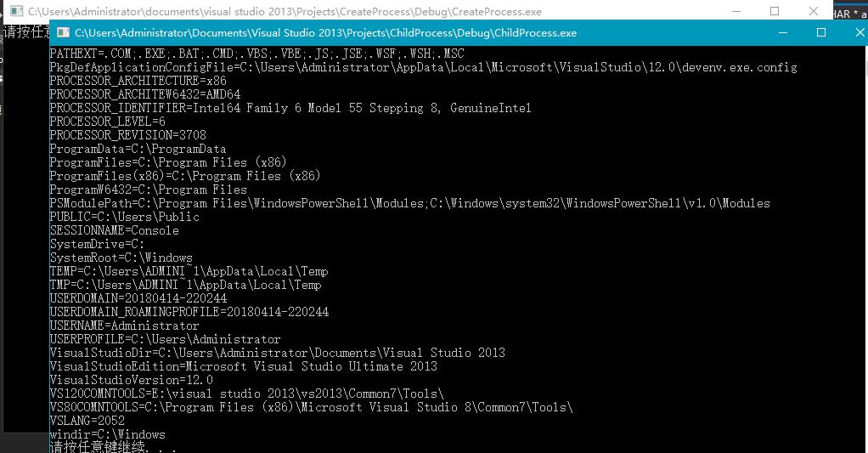Maximize the CreateProcess.exe window
This screenshot has height=453, width=868.
click(x=775, y=11)
